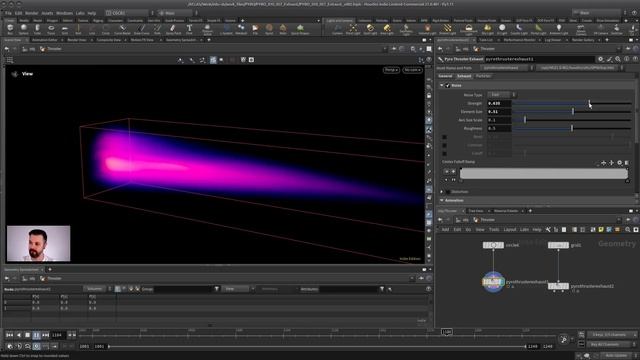
Task: Click the sticky note icon in network toolbar
Action: (601, 230)
